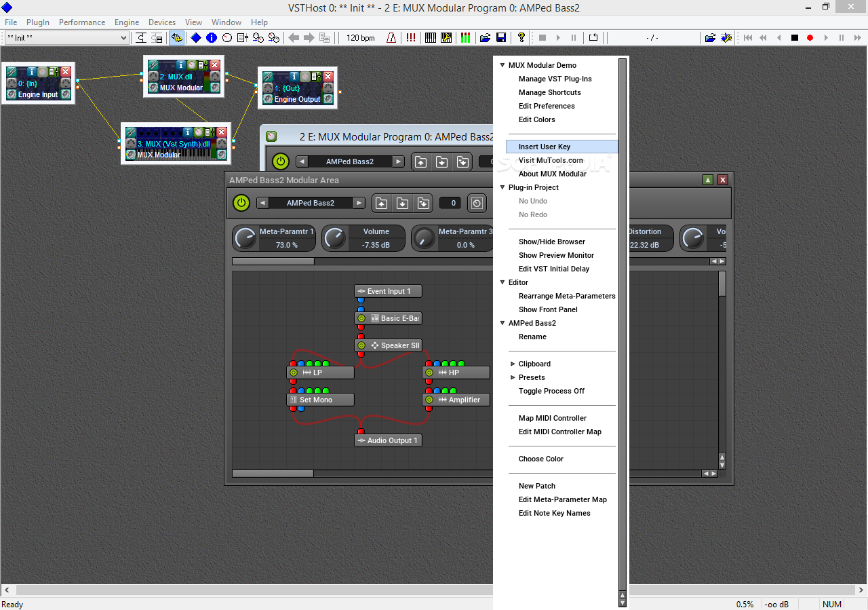Open info icon on the 2: MUX.dll node
The height and width of the screenshot is (610, 868).
180,65
